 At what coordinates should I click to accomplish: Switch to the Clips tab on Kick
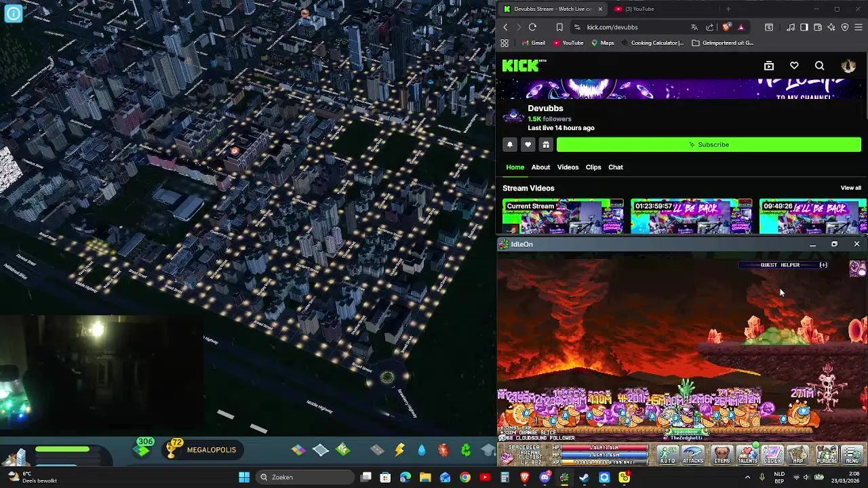(593, 167)
